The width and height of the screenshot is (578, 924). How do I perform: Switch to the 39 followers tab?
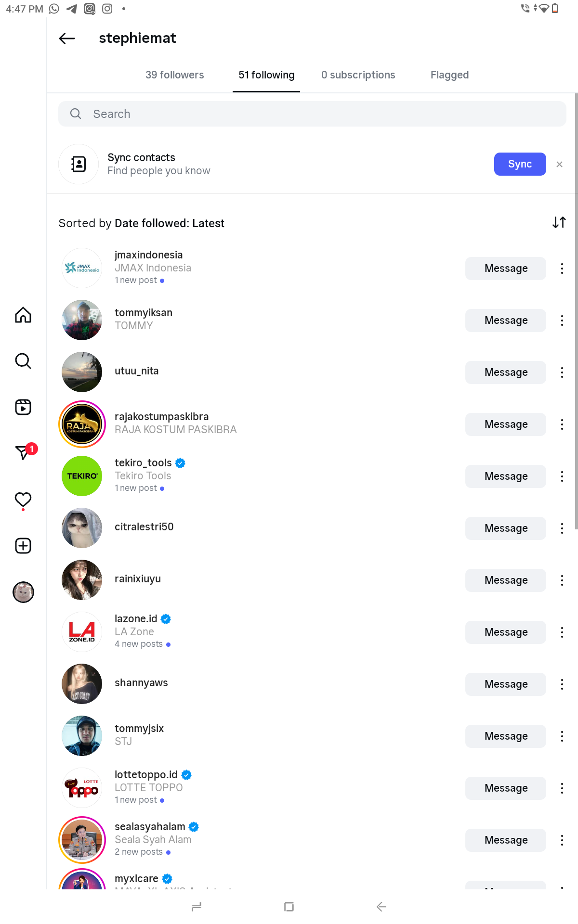(175, 75)
